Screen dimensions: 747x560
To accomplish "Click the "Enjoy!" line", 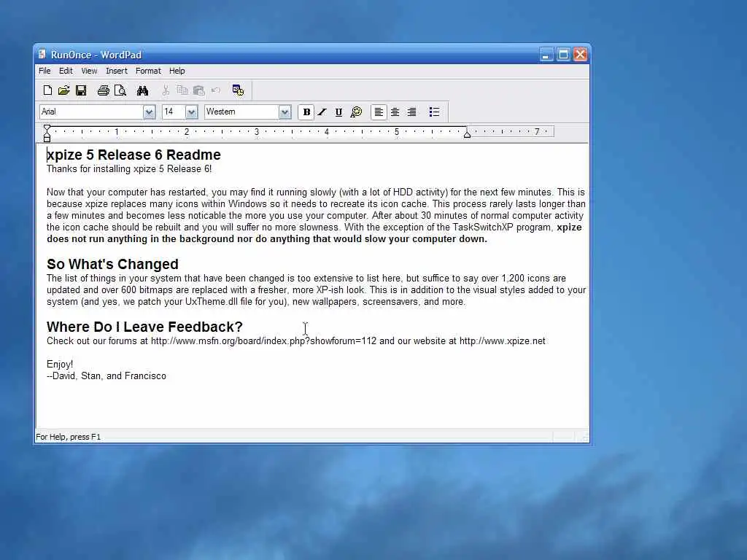I will click(x=60, y=365).
